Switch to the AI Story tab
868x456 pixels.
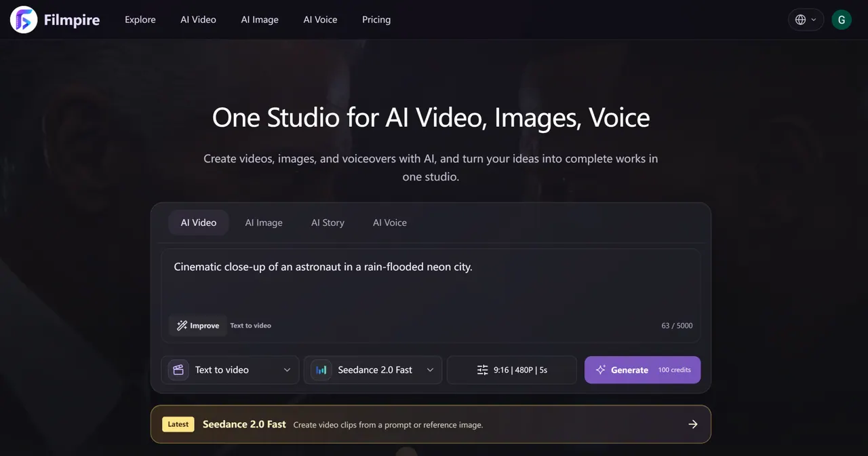328,223
